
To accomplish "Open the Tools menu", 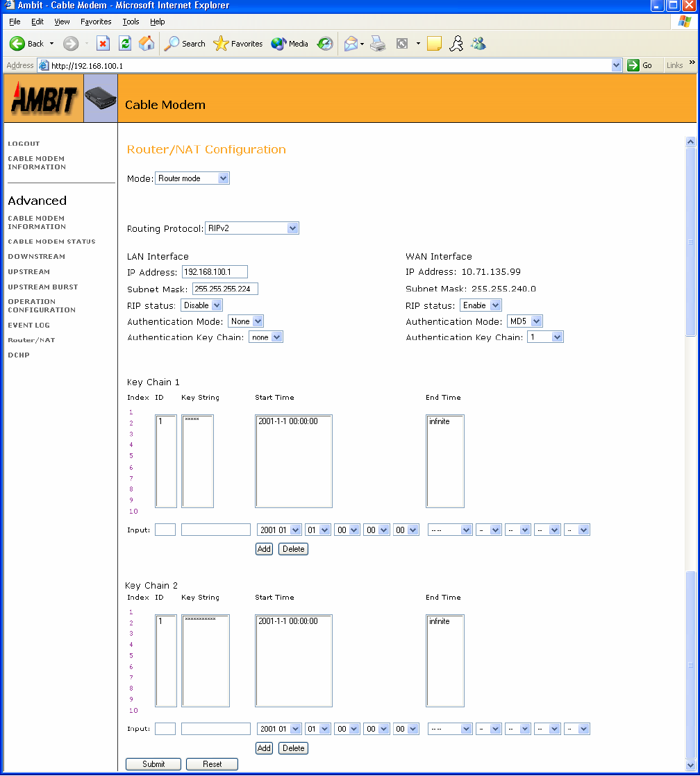I will pyautogui.click(x=131, y=22).
